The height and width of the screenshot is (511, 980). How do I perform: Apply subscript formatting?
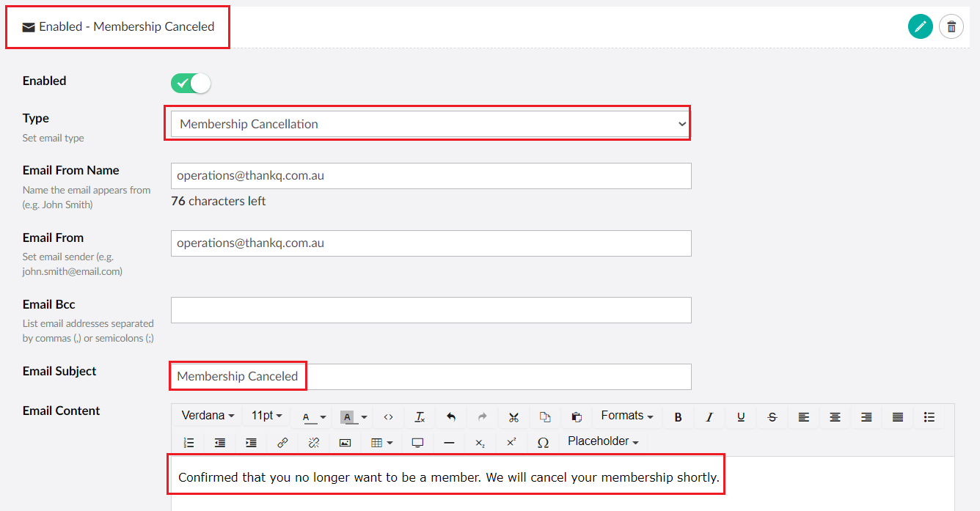(x=480, y=442)
